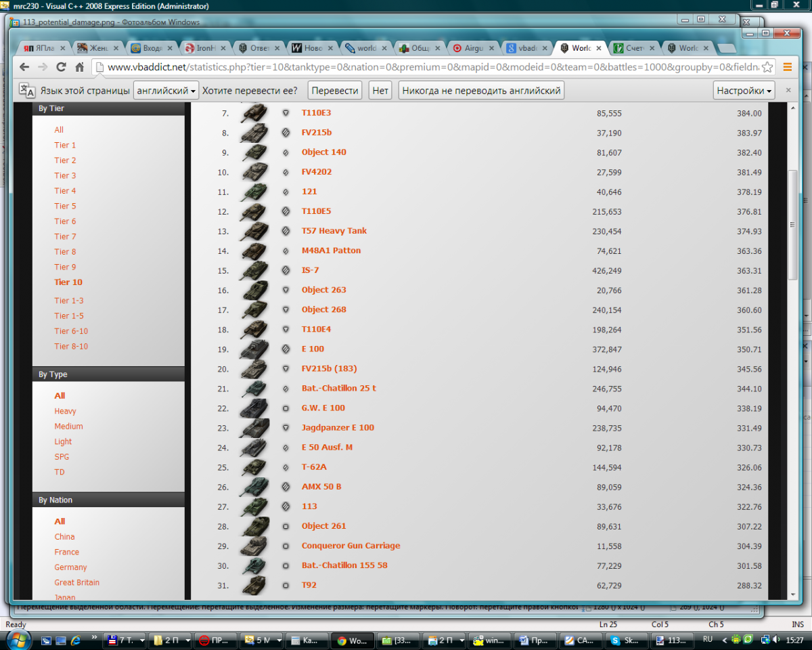Click the class icon beside AMX 50 B
812x650 pixels.
pyautogui.click(x=286, y=487)
